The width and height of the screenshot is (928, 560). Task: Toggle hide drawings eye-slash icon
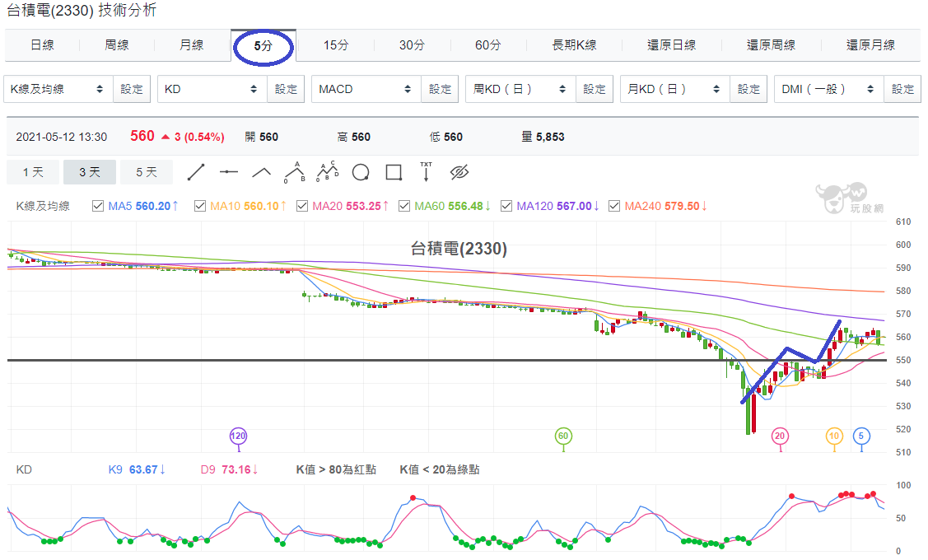459,172
